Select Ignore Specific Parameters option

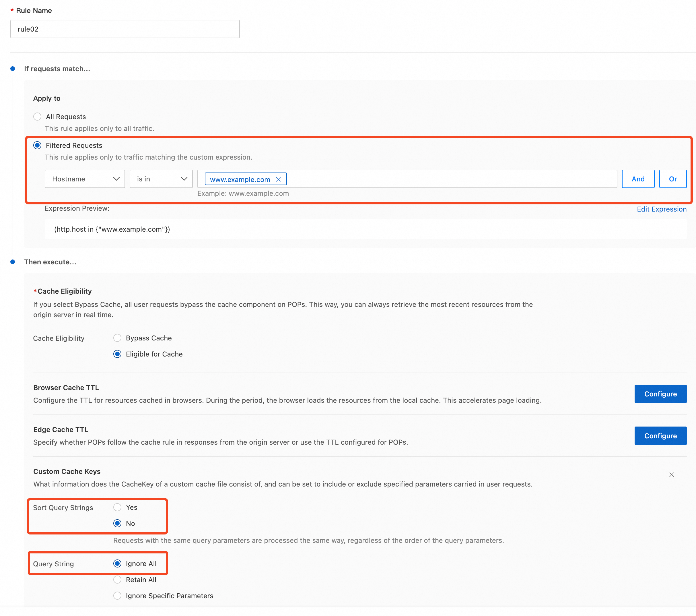[x=117, y=596]
